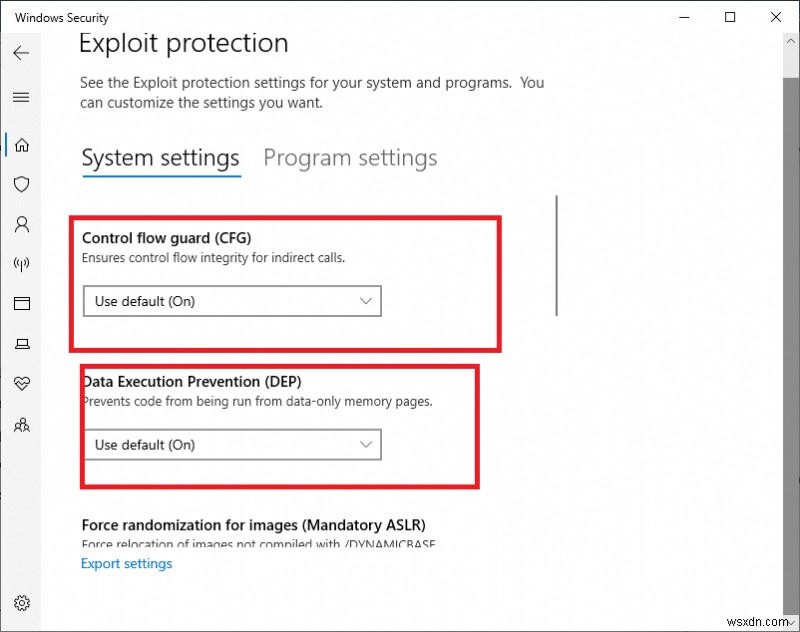Click the vertical scrollbar thumb

pyautogui.click(x=556, y=255)
